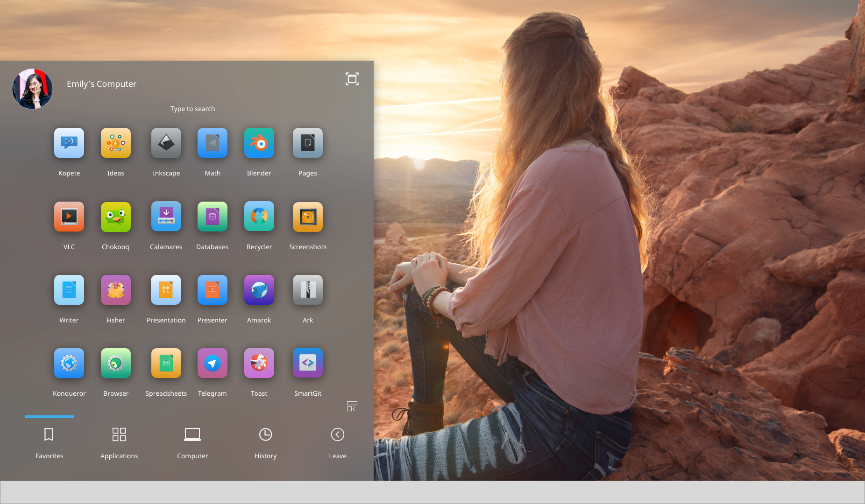Click Emily's profile avatar picture
The width and height of the screenshot is (865, 504).
32,89
